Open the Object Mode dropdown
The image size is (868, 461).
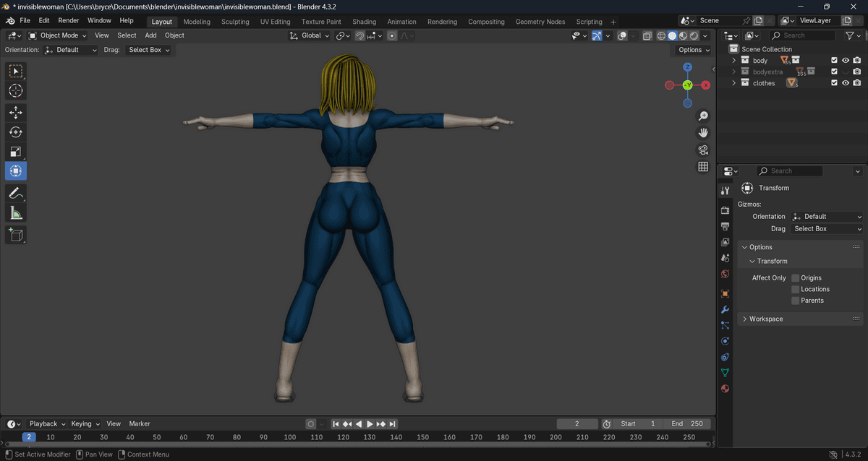(58, 35)
